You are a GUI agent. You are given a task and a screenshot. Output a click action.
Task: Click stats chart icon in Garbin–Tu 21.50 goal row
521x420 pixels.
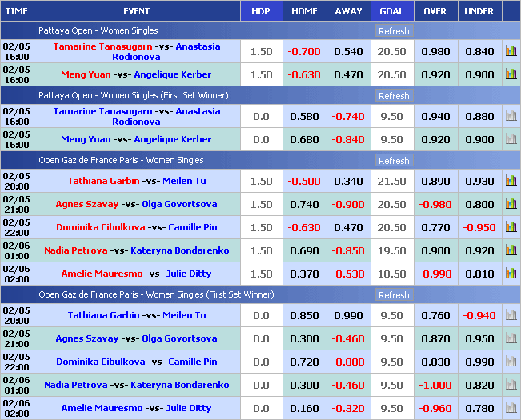click(511, 181)
